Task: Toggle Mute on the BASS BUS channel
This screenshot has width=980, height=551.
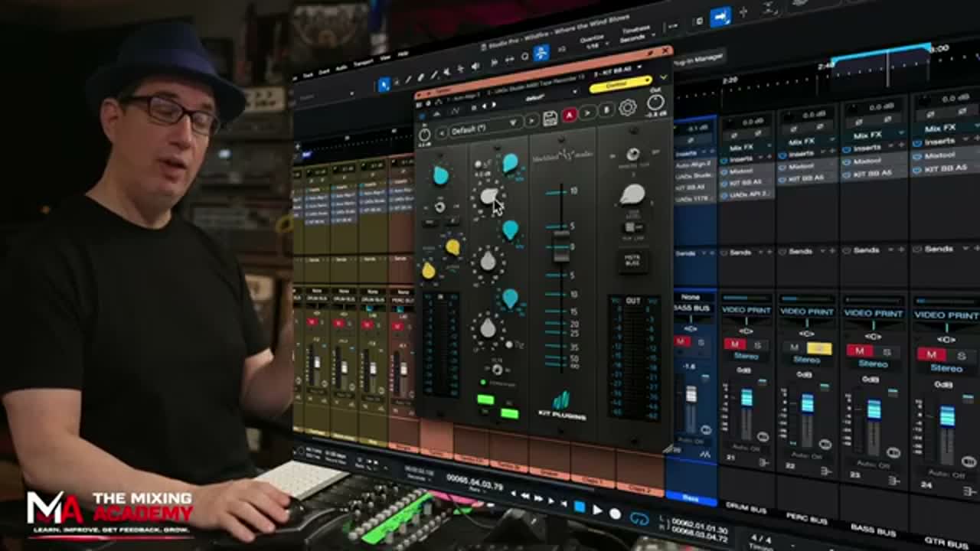Action: point(681,341)
